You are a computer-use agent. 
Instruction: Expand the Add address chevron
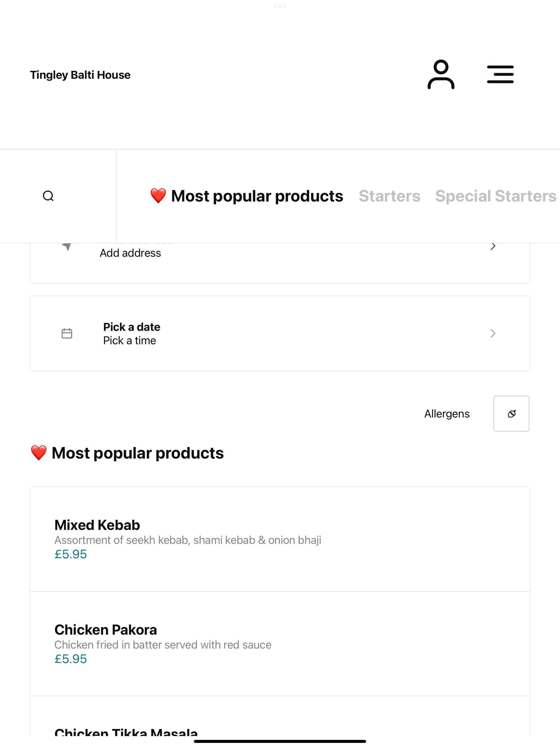(493, 246)
